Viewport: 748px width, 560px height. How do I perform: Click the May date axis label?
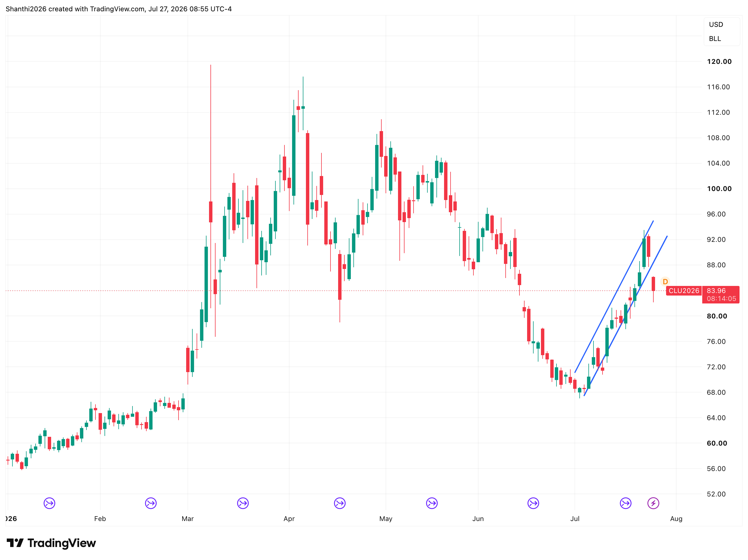pos(386,519)
